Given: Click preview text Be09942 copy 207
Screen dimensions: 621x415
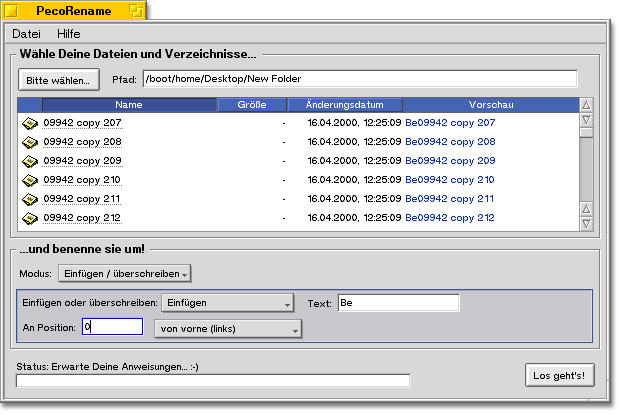Looking at the screenshot, I should [450, 123].
